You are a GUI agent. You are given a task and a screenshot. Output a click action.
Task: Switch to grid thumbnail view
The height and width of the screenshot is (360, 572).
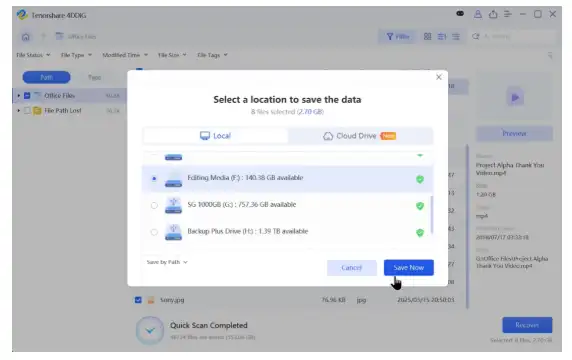[x=427, y=36]
